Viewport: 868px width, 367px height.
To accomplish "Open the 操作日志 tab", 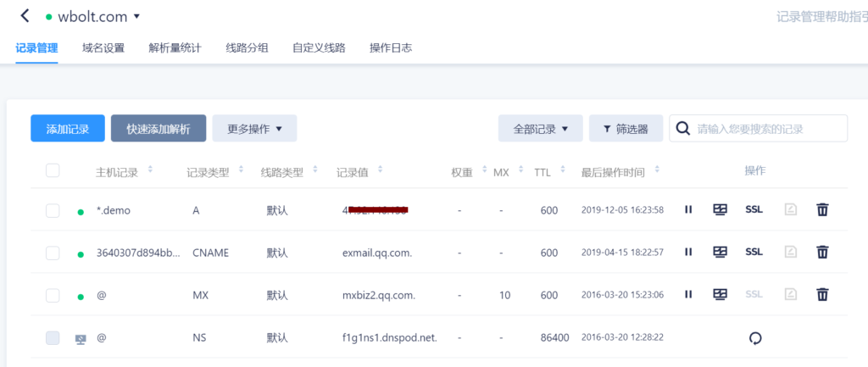I will (x=391, y=48).
